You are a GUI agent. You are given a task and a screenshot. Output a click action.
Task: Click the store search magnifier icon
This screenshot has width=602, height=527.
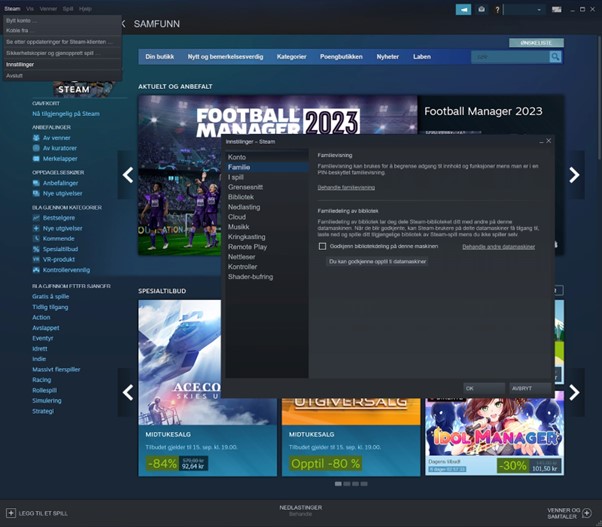(x=555, y=57)
